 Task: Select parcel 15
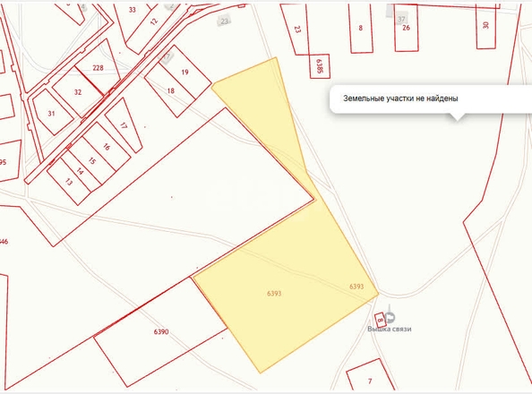[91, 161]
